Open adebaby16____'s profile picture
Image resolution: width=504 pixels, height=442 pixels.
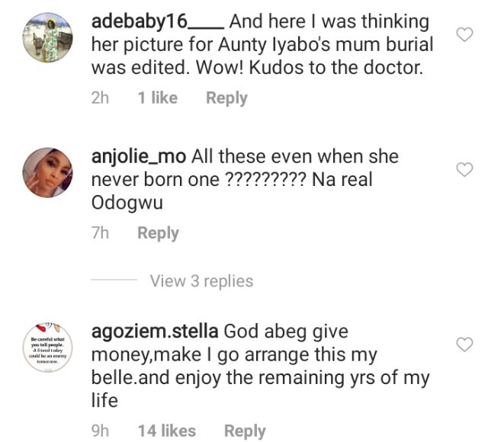[48, 37]
